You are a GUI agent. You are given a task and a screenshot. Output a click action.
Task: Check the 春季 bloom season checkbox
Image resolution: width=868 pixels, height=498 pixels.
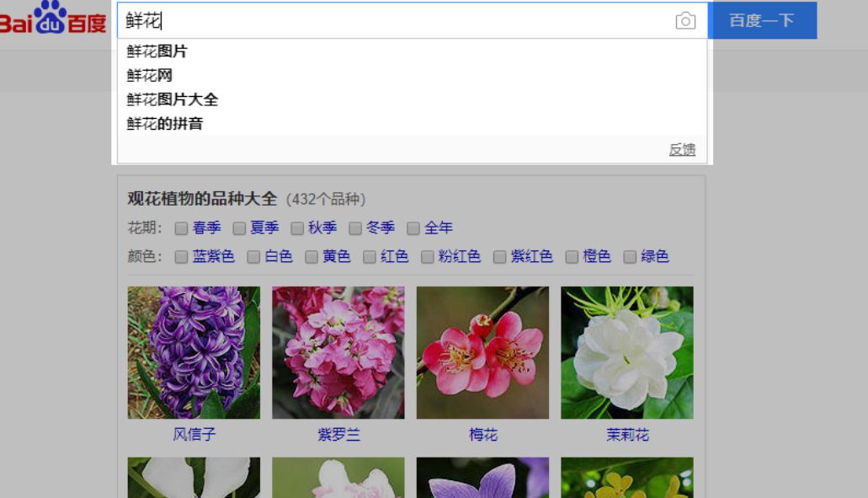coord(181,228)
